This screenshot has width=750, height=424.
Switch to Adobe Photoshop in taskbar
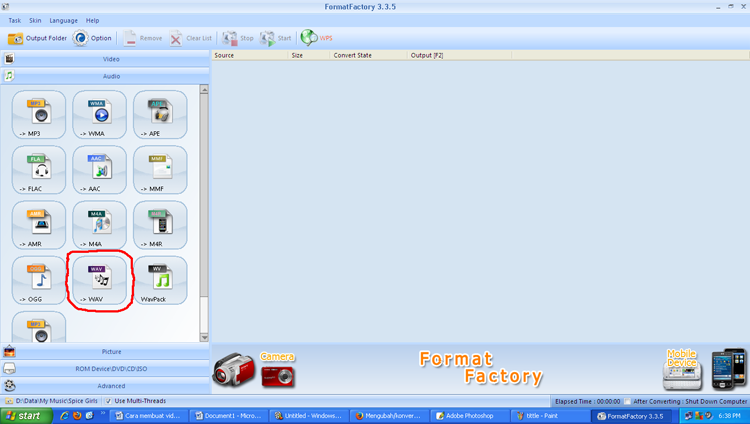click(x=469, y=416)
